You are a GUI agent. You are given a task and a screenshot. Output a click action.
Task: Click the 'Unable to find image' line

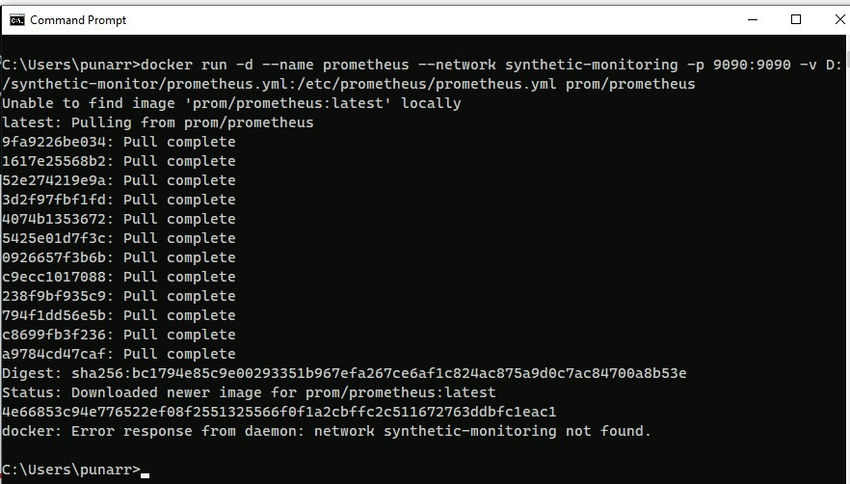[x=231, y=103]
